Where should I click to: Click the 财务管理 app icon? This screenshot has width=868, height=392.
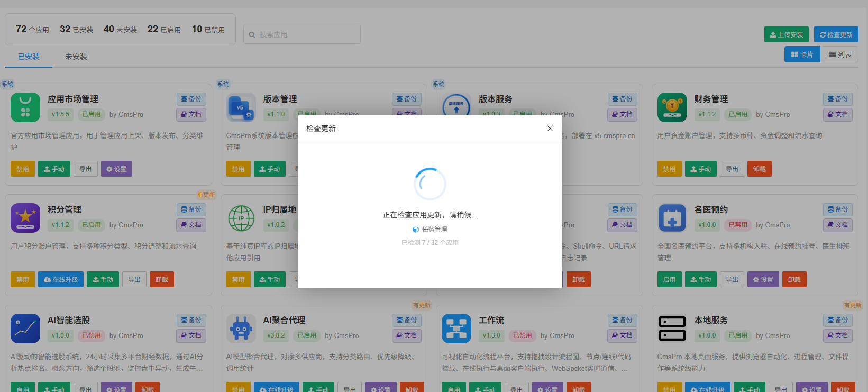tap(672, 107)
